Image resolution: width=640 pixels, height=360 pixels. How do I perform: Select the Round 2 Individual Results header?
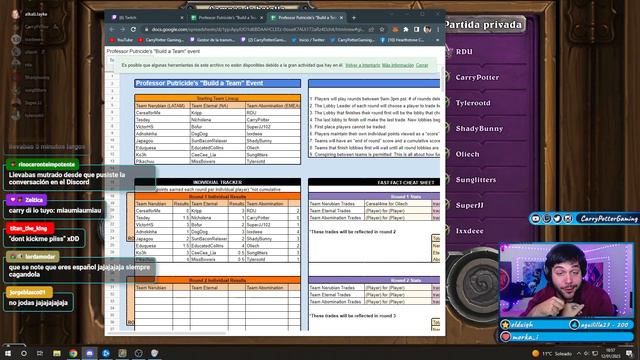tap(218, 280)
